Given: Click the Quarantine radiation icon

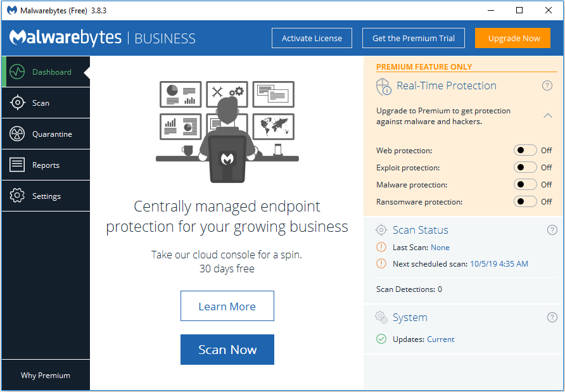Looking at the screenshot, I should [17, 134].
